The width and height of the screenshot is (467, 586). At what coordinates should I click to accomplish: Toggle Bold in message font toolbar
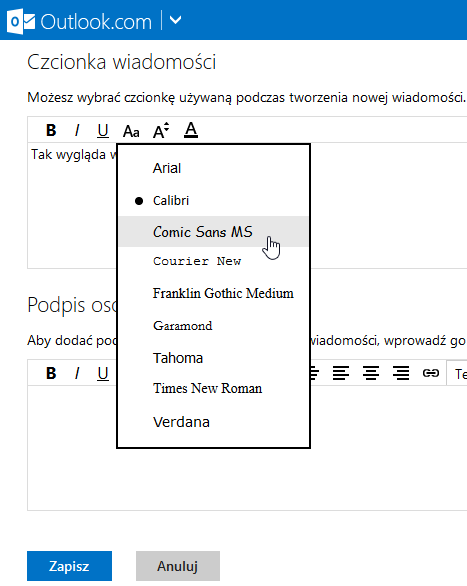point(51,130)
